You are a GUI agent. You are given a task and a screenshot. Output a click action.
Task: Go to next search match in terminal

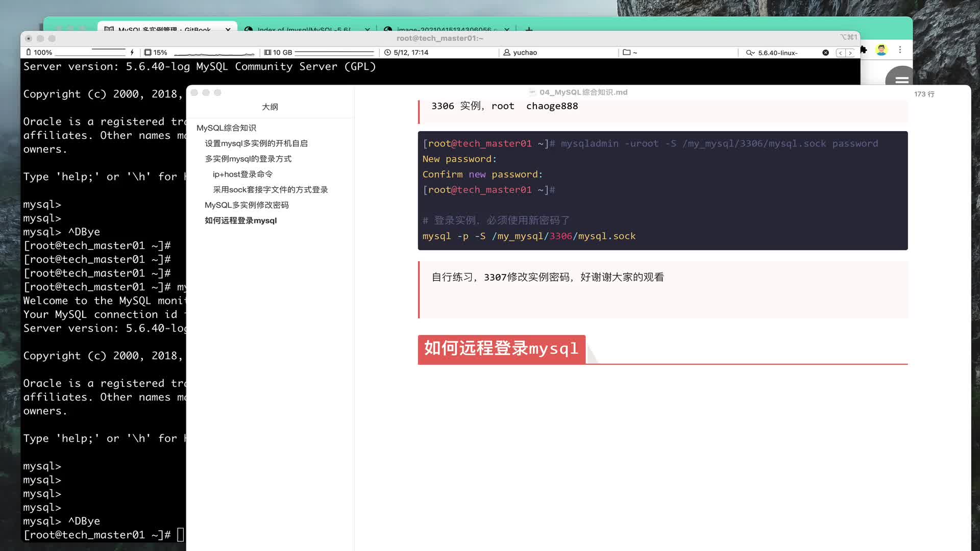point(850,53)
